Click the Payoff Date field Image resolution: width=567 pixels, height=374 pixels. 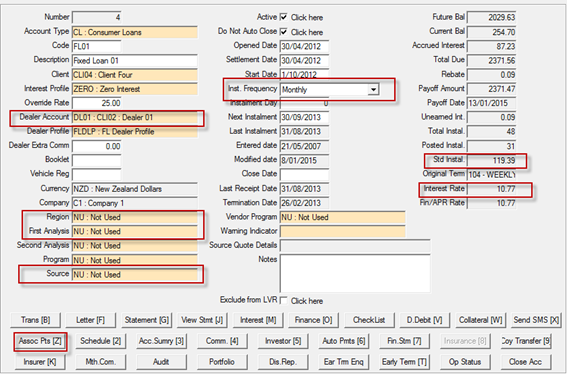tap(491, 103)
